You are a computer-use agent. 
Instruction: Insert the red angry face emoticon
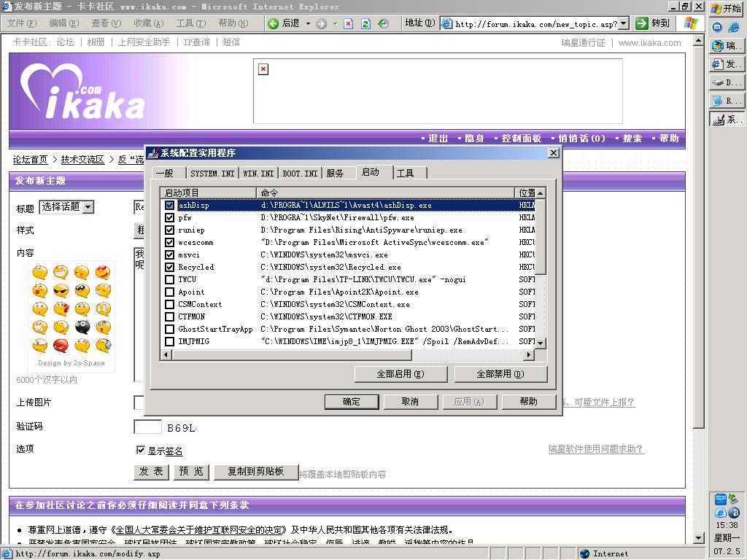[x=61, y=345]
